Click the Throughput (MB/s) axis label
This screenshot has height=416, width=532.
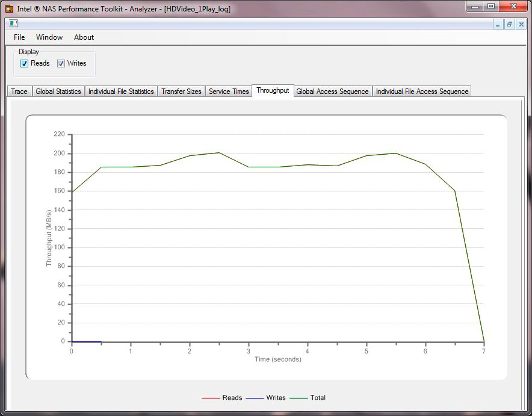point(49,238)
